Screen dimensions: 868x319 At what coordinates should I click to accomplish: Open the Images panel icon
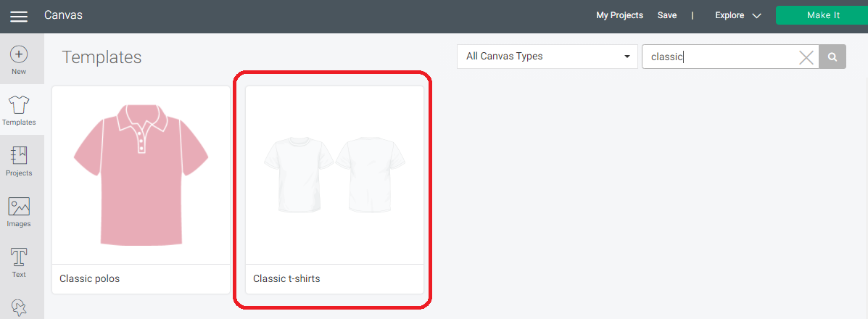(x=19, y=206)
